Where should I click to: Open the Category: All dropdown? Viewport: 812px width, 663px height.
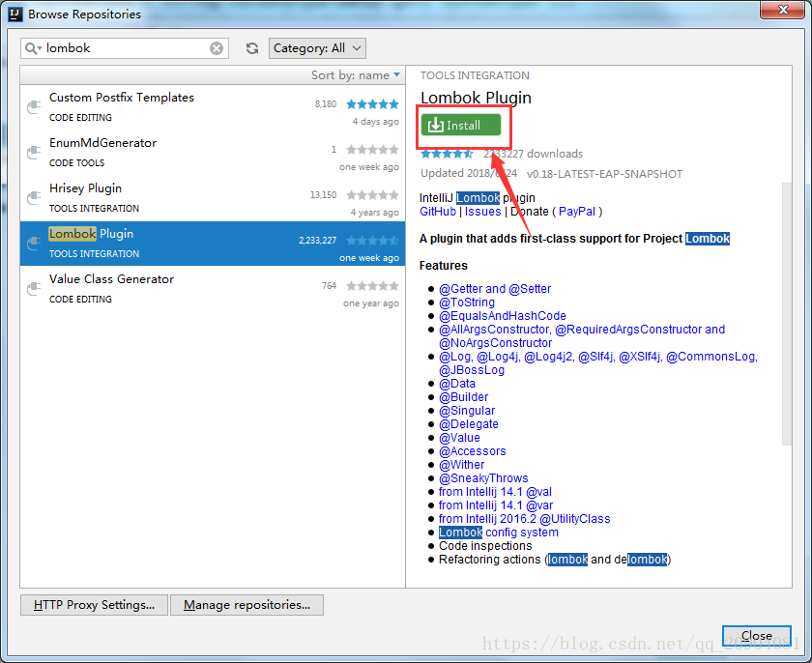[316, 48]
